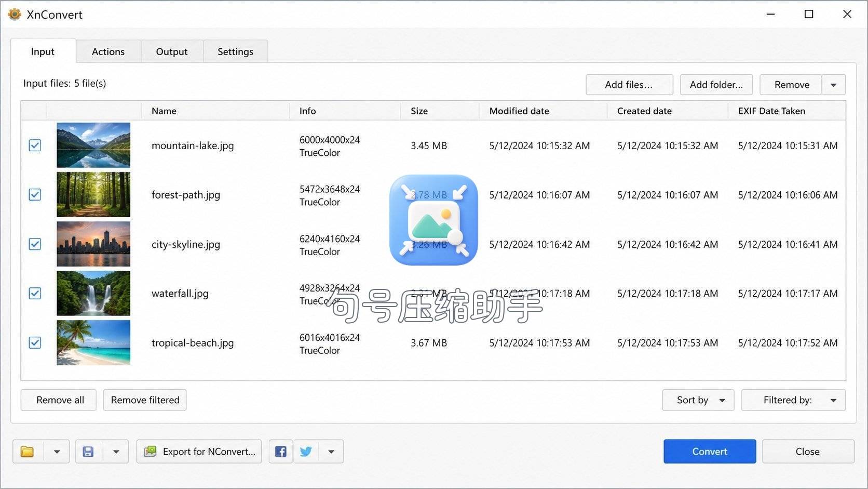Screen dimensions: 868x489
Task: Click the Close button at bottom right
Action: (x=808, y=452)
